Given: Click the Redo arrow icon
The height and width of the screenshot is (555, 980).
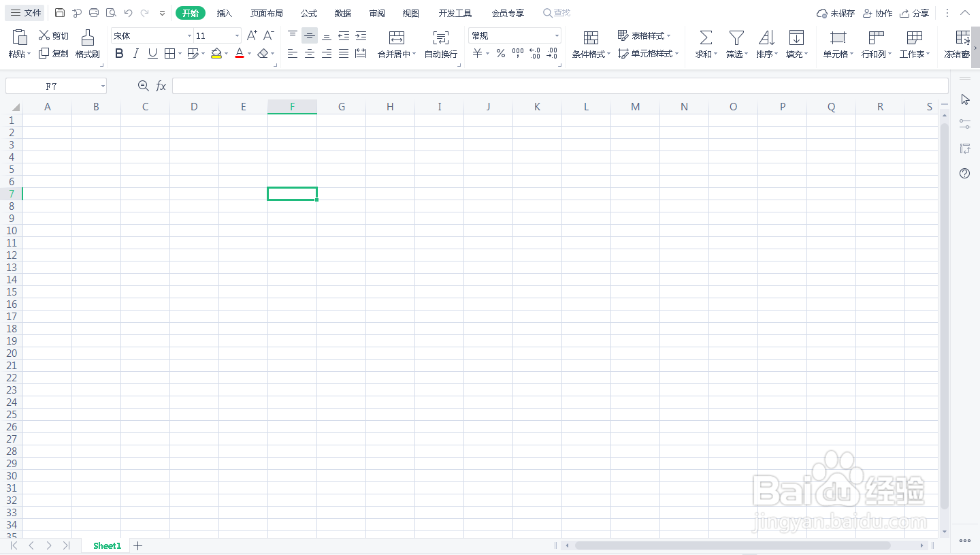Looking at the screenshot, I should click(x=144, y=13).
